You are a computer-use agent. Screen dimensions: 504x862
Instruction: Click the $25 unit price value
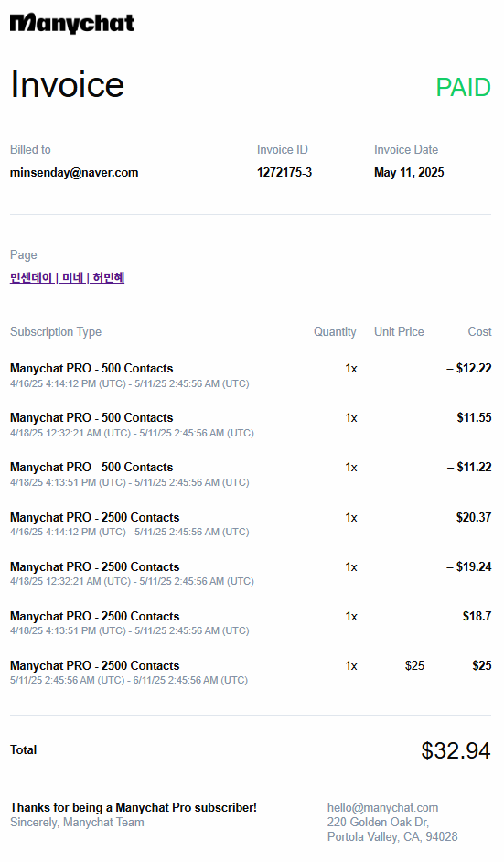[414, 666]
